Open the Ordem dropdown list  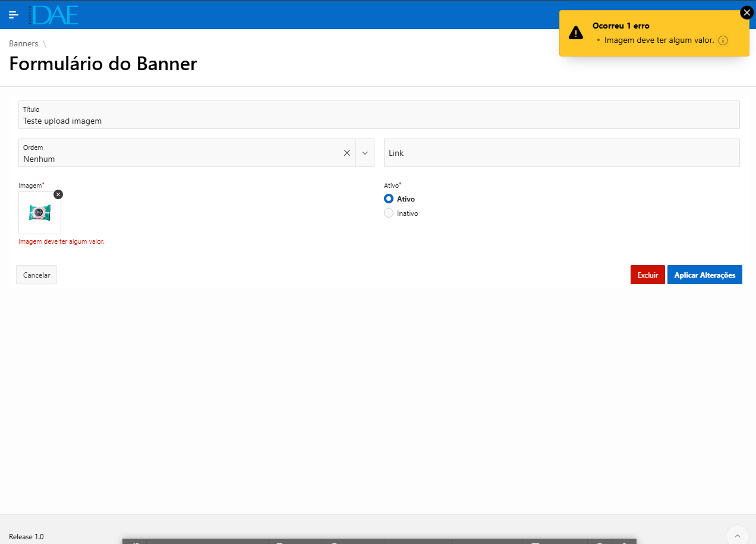[x=364, y=153]
